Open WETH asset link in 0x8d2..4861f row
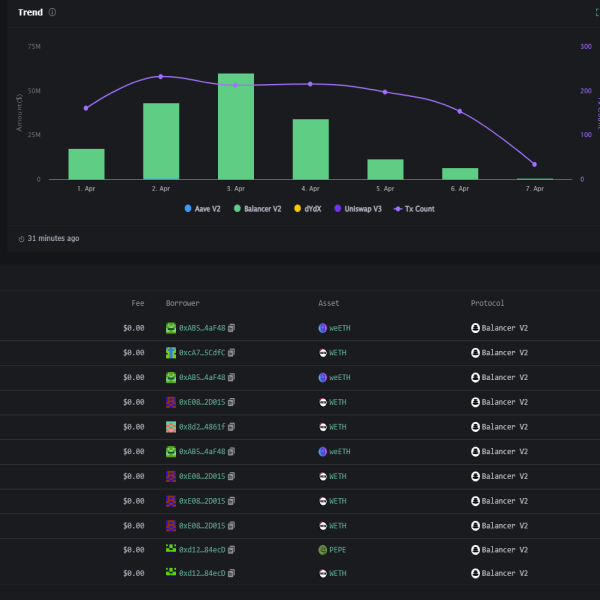 click(338, 427)
